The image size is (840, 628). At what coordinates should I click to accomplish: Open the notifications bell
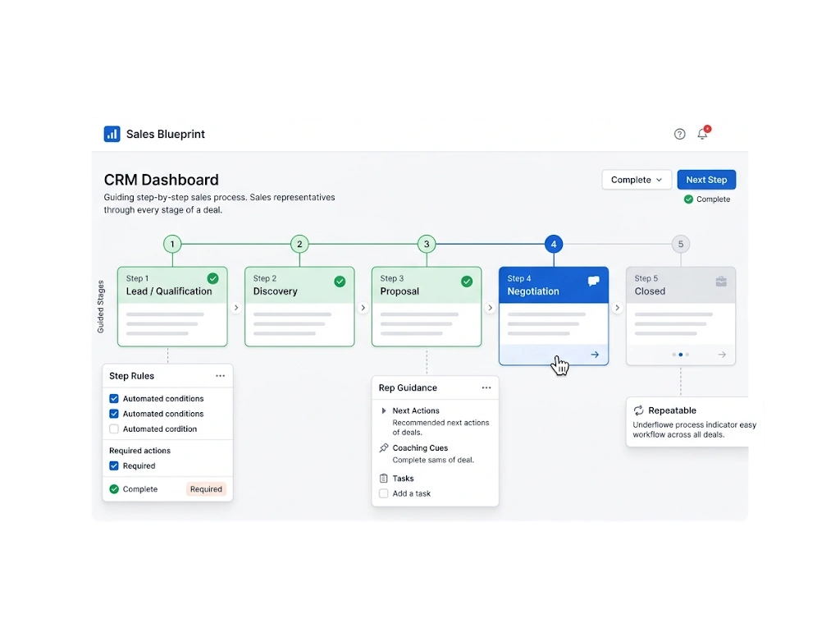point(702,134)
